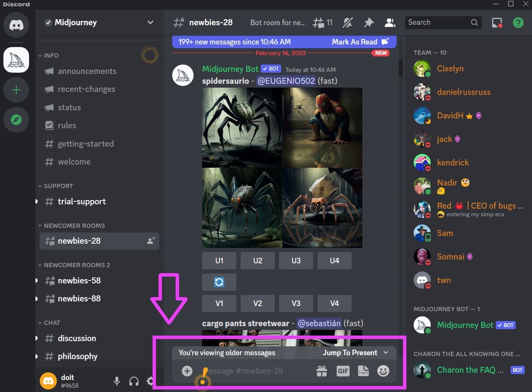Toggle channel notification bell mute icon
The height and width of the screenshot is (392, 532).
[x=348, y=22]
